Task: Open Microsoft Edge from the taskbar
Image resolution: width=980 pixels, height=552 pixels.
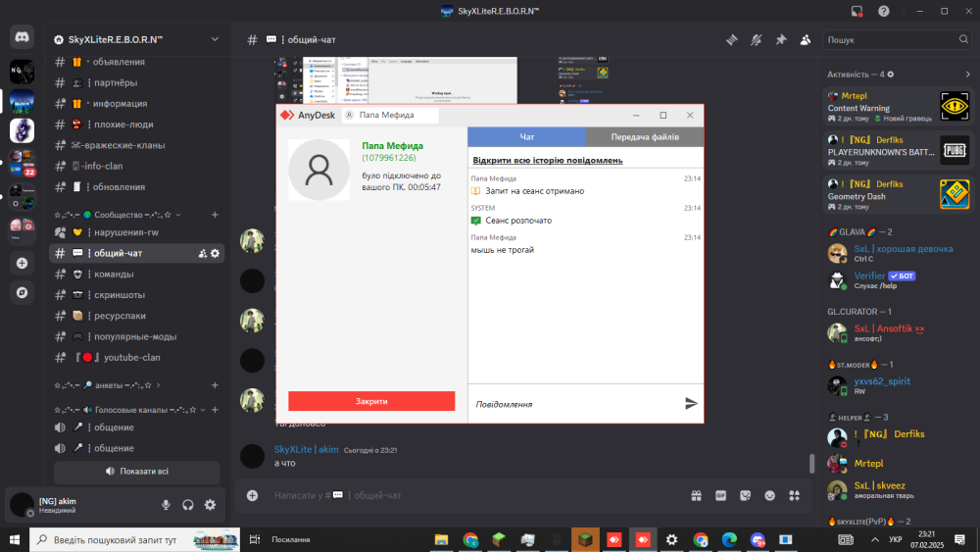Action: tap(729, 539)
